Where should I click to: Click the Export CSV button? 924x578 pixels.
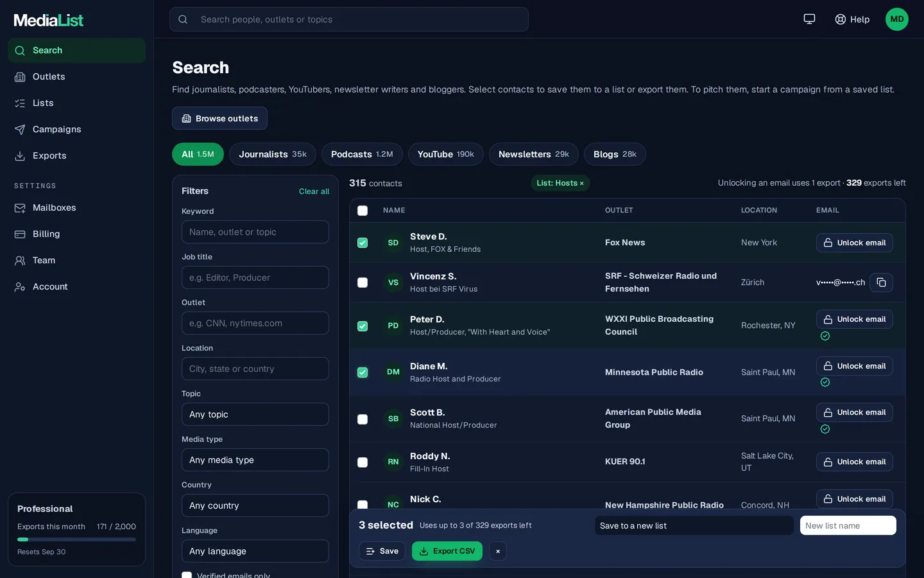click(x=447, y=551)
